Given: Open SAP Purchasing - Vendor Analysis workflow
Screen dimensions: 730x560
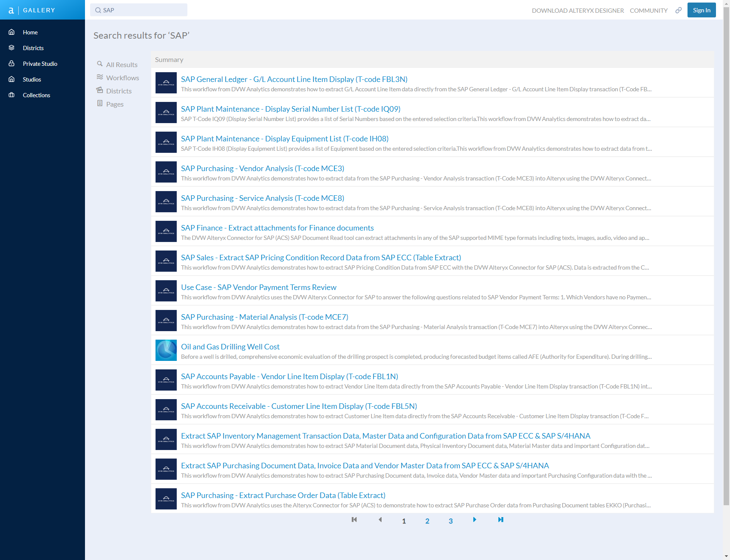Looking at the screenshot, I should click(x=262, y=168).
